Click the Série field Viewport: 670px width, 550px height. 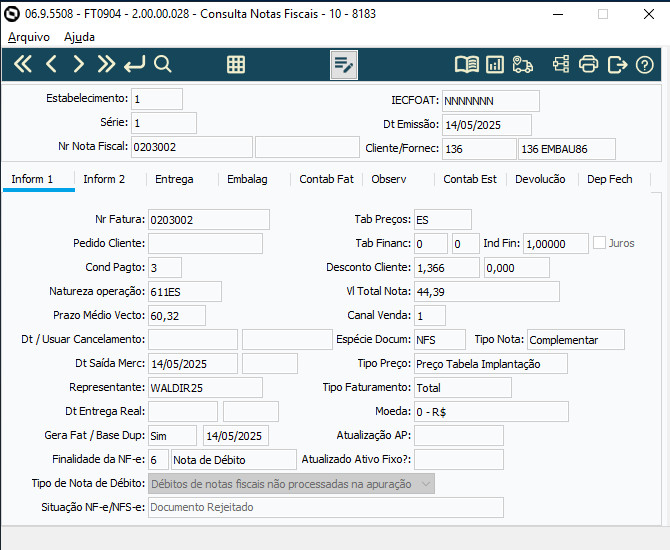coord(164,123)
